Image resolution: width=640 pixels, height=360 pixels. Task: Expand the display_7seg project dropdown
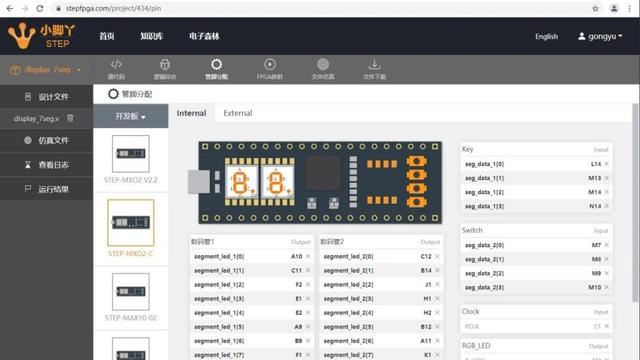[46, 70]
